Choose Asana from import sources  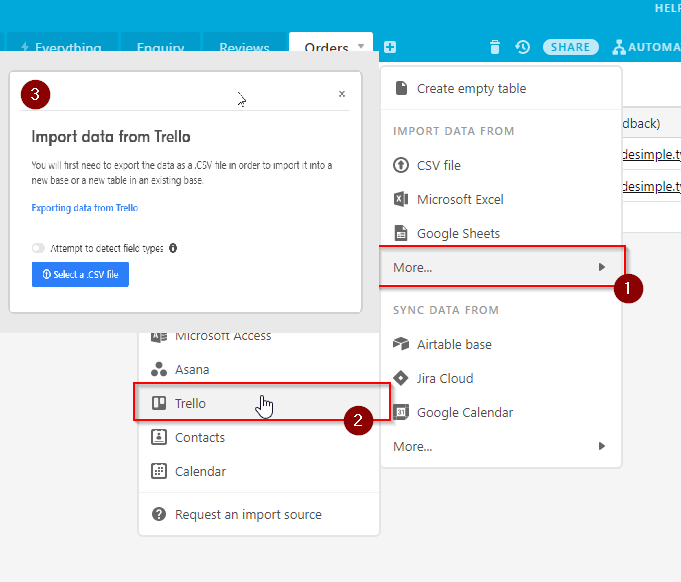point(259,370)
